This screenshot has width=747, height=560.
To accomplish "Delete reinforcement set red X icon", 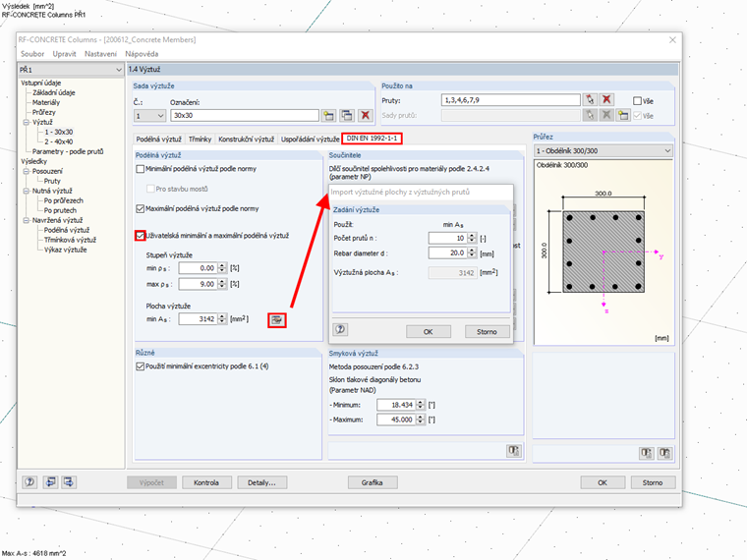I will pyautogui.click(x=365, y=115).
